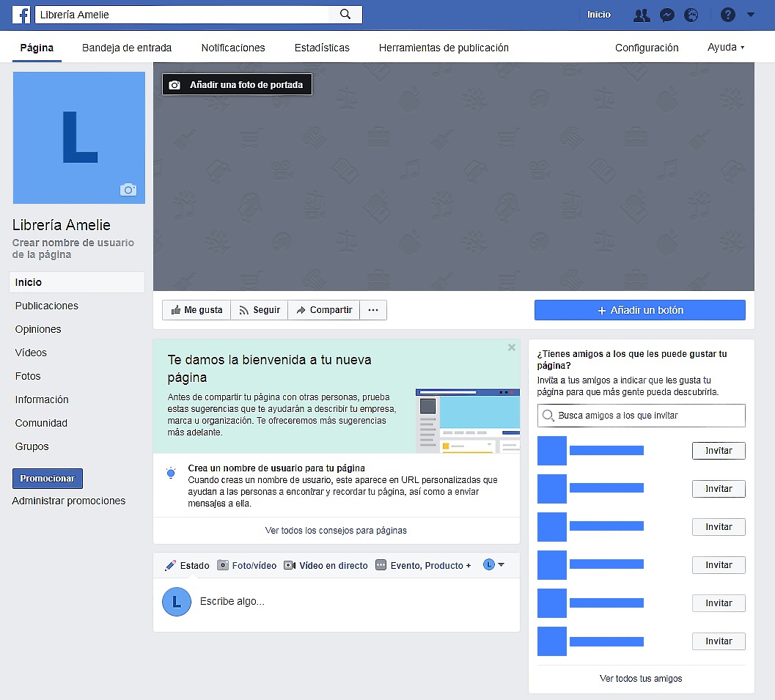
Task: Open Bandeja de entrada tab
Action: tap(127, 48)
